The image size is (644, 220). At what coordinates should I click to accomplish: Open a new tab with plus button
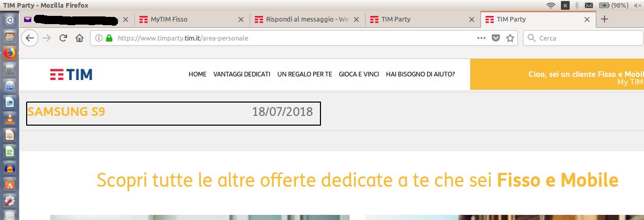click(x=605, y=19)
